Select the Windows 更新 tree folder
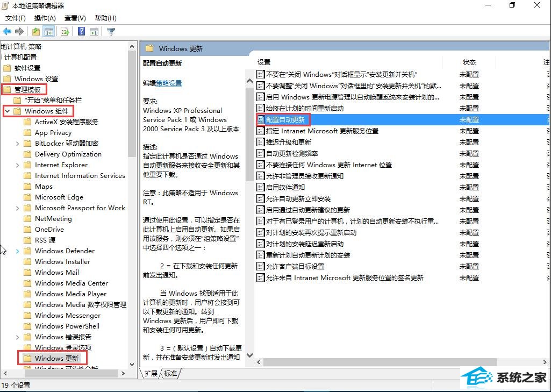This screenshot has height=392, width=551. click(57, 359)
